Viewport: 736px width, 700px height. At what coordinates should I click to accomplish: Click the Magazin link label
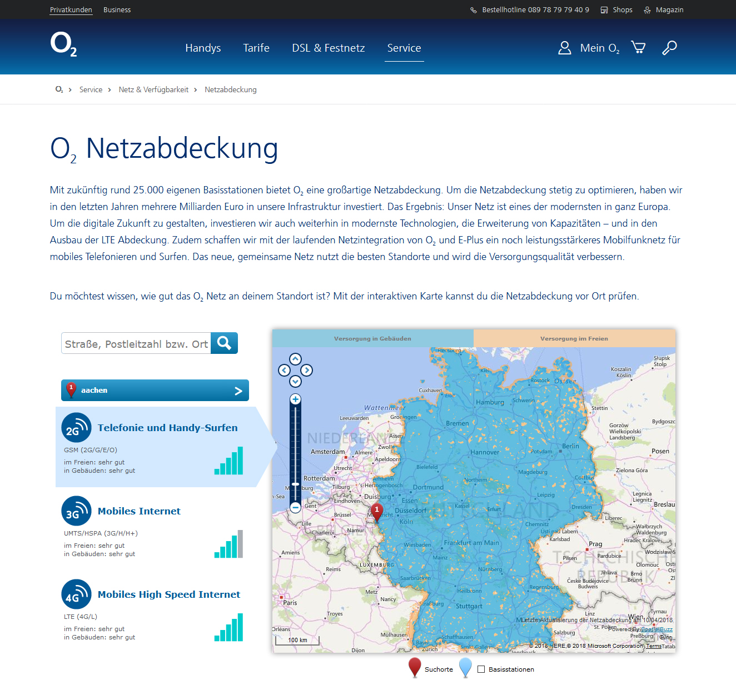[670, 10]
